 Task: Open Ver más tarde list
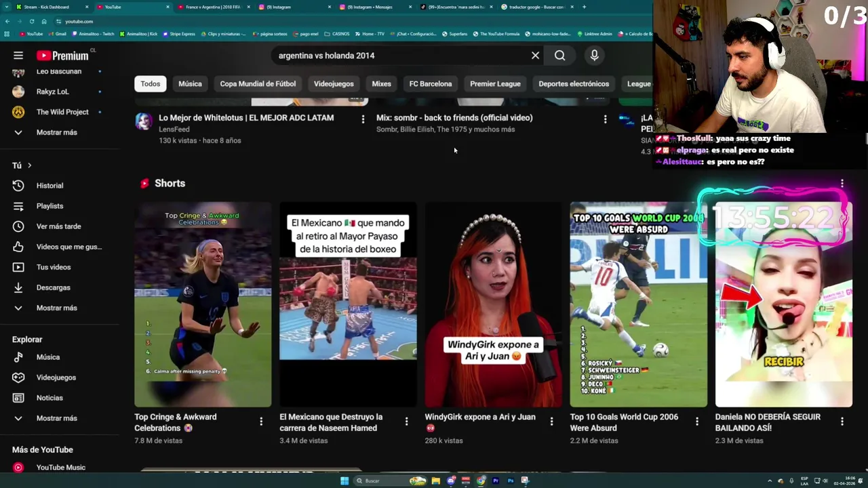[x=58, y=226]
